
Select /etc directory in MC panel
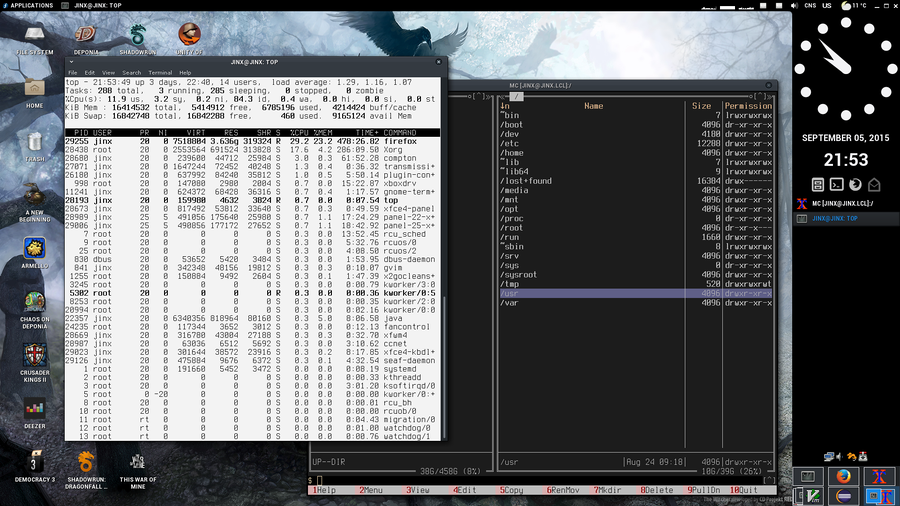(636, 143)
